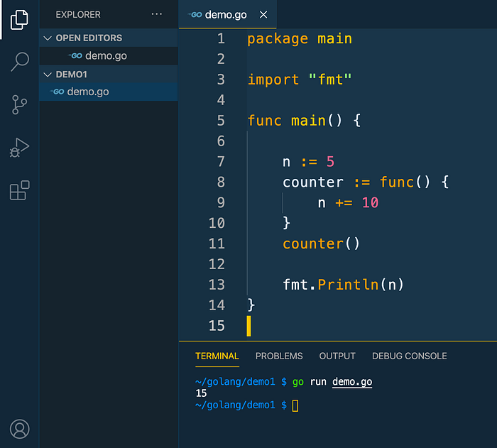Select demo.go under Open Editors
497x448 pixels.
109,56
